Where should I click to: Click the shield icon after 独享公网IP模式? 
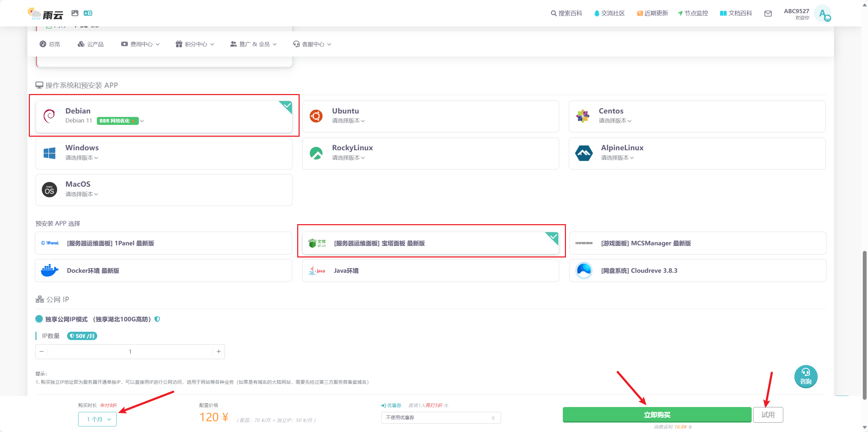coord(157,319)
